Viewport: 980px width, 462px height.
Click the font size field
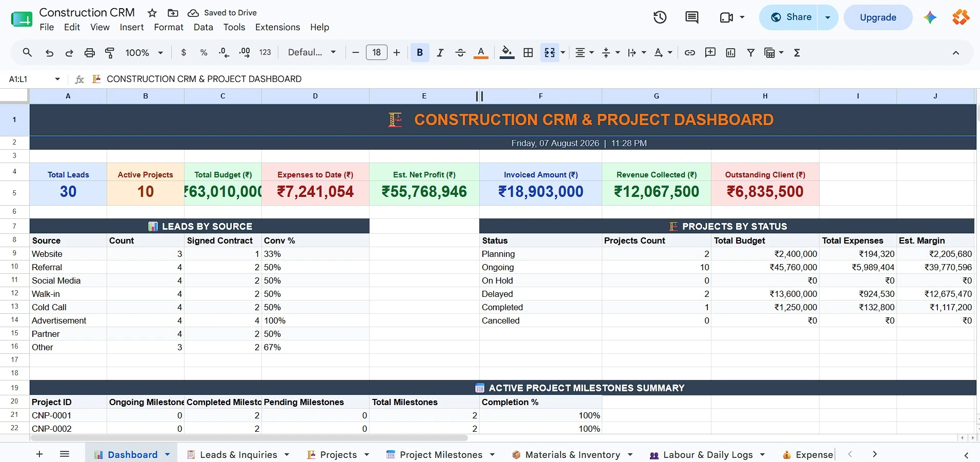(x=377, y=52)
